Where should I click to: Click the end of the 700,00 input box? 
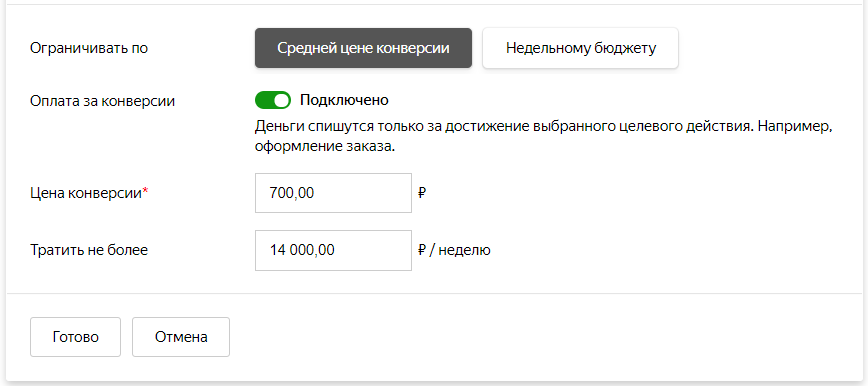pos(401,193)
